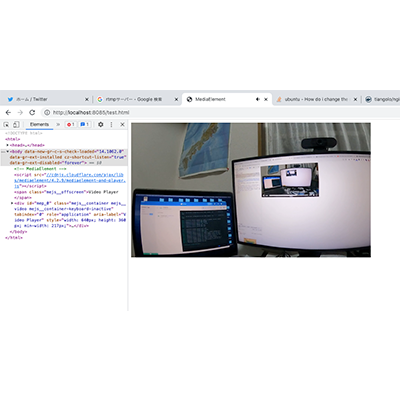Select the MediaElement browser tab
This screenshot has height=400, width=400.
click(x=227, y=99)
